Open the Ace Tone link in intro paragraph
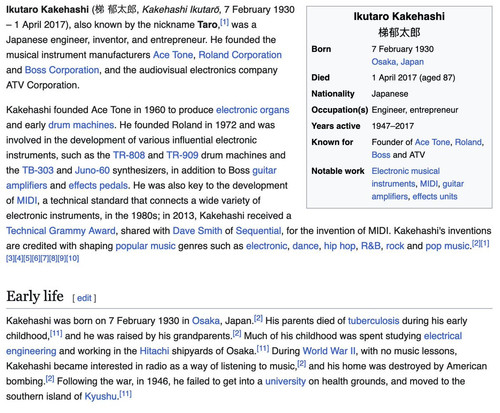 tap(173, 55)
